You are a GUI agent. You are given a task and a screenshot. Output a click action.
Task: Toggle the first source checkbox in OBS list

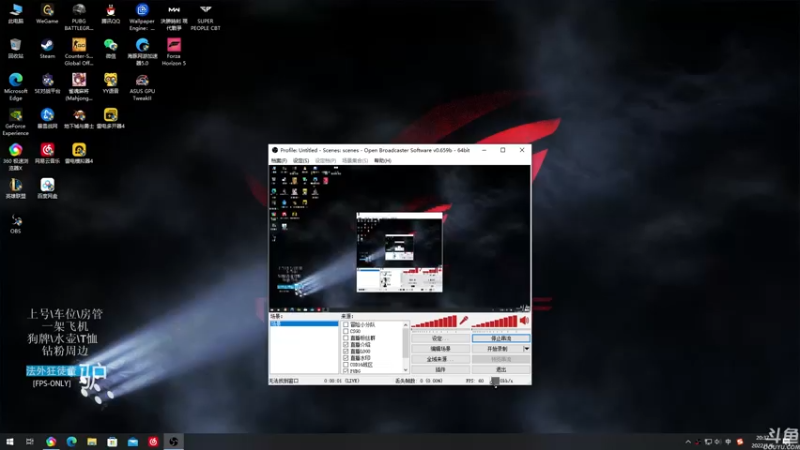pyautogui.click(x=345, y=324)
